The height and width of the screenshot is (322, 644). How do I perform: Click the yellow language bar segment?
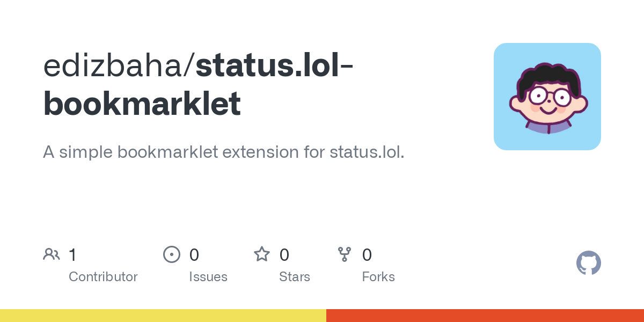(163, 316)
